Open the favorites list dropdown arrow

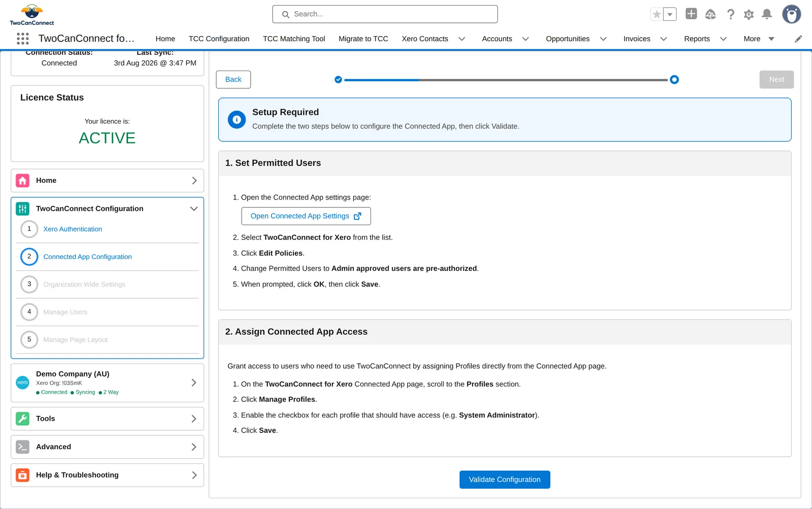click(x=670, y=14)
